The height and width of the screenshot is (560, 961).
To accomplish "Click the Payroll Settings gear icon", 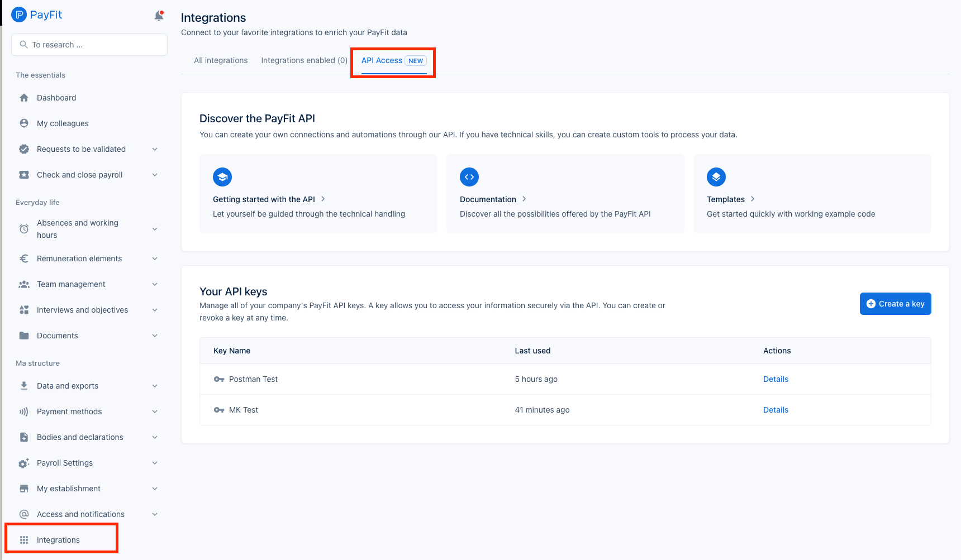I will click(24, 463).
